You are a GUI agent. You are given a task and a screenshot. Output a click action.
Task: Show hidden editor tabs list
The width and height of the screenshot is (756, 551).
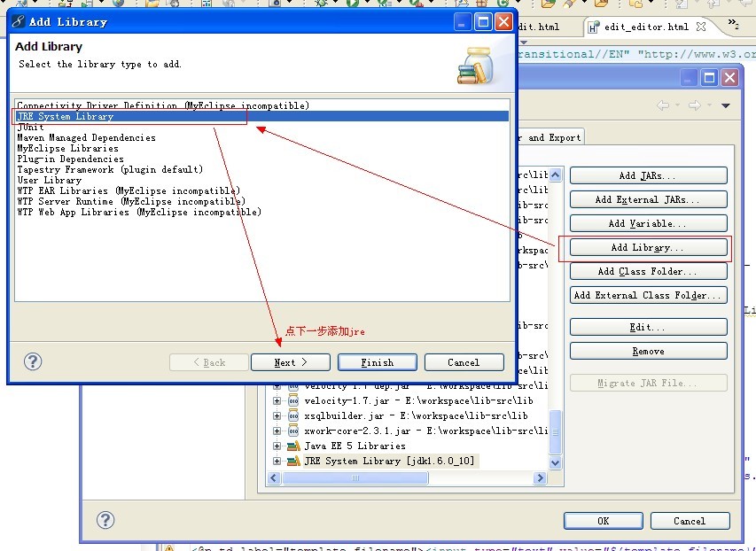point(733,23)
